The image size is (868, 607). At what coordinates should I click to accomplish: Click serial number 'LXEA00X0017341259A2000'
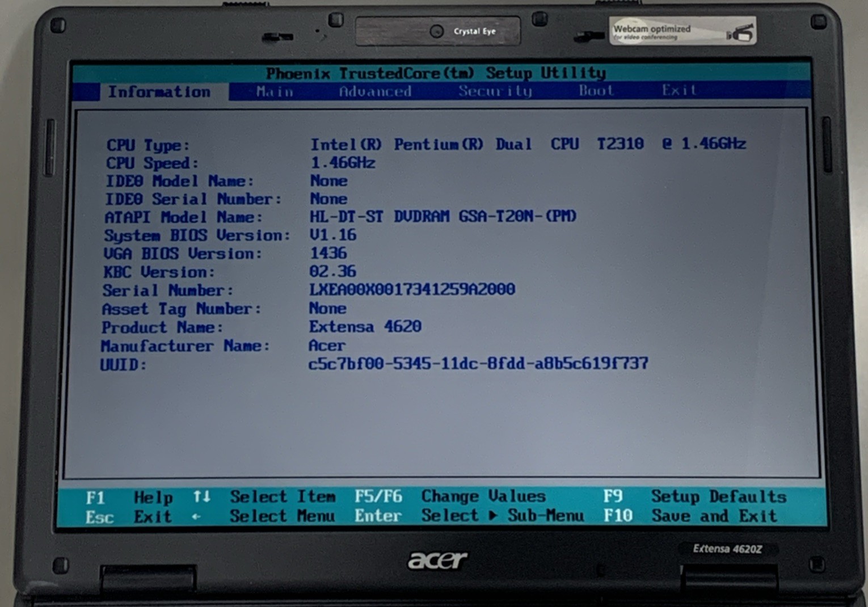coord(412,289)
